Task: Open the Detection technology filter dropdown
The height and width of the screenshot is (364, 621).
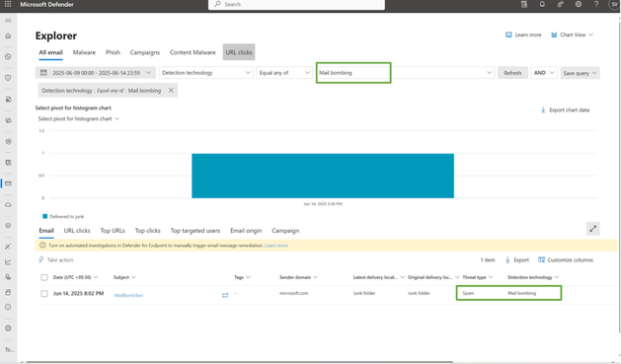Action: [x=206, y=73]
